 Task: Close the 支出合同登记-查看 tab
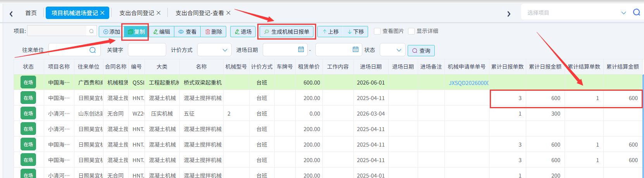tap(228, 13)
